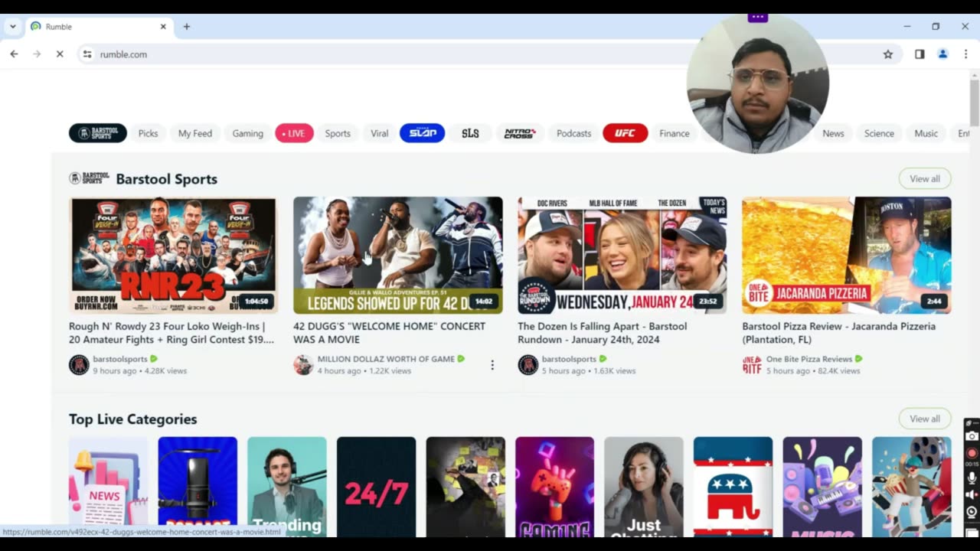The width and height of the screenshot is (980, 551).
Task: Click barstoolsports avatar under Rough N' Rowdy video
Action: coord(79,365)
